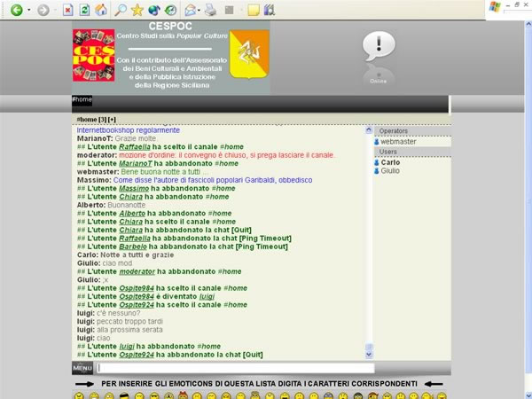Open History with the green clock icon
The width and height of the screenshot is (532, 399).
pos(170,10)
